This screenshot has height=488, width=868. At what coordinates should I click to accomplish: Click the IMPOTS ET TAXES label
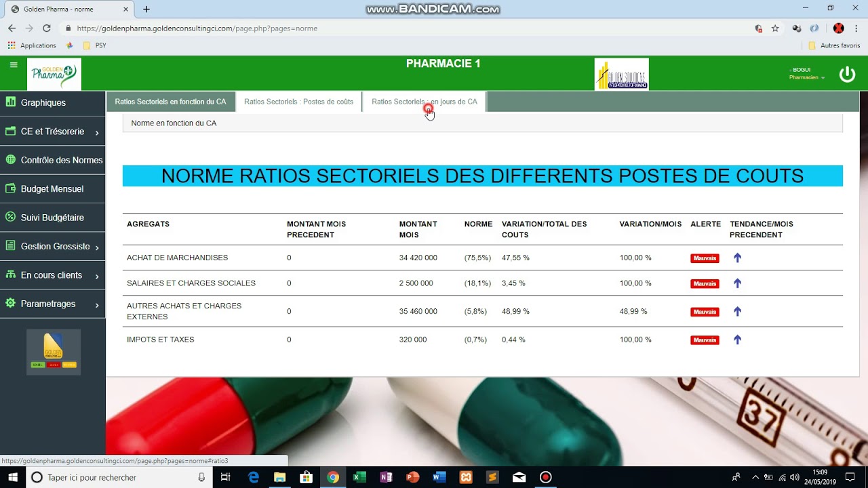pos(160,340)
